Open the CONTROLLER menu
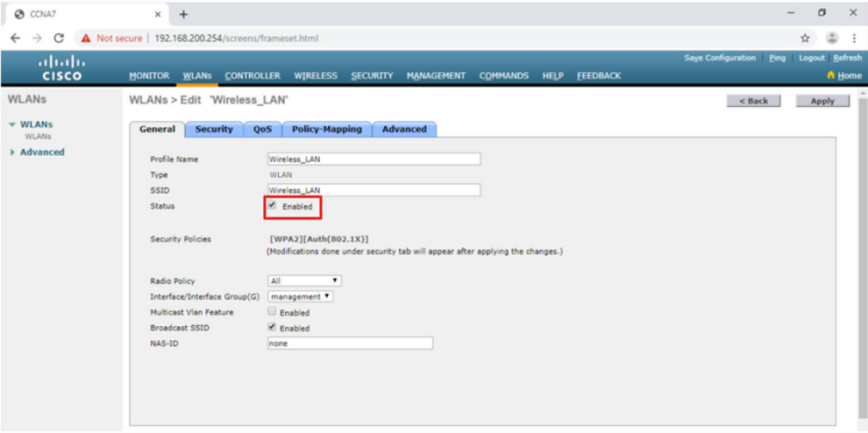 pyautogui.click(x=253, y=76)
